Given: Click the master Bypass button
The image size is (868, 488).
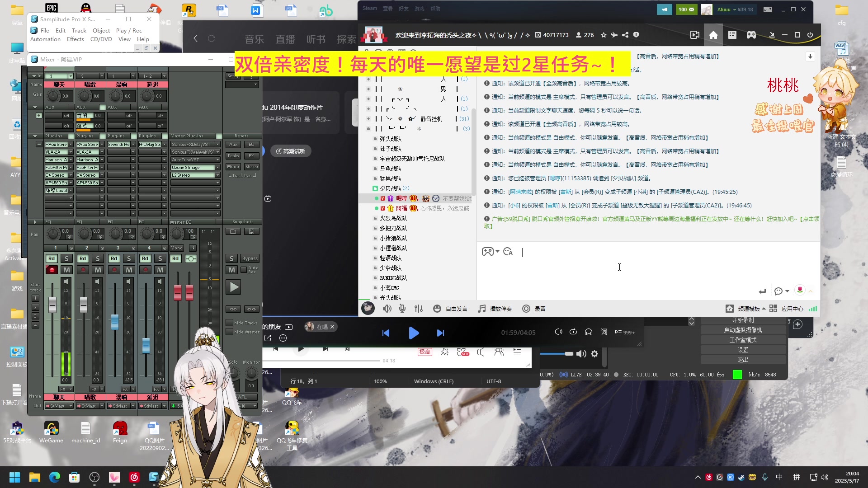Looking at the screenshot, I should 250,258.
